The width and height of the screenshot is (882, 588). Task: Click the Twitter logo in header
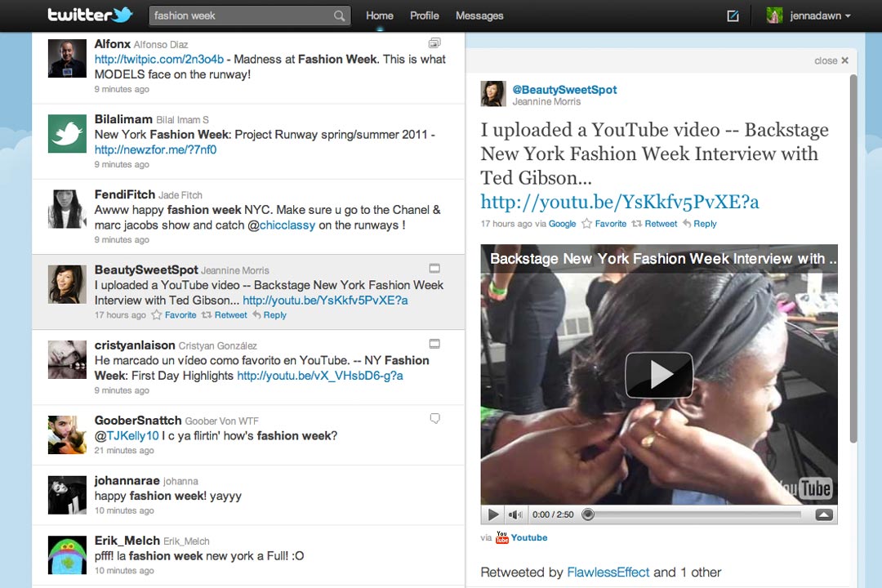click(x=90, y=15)
